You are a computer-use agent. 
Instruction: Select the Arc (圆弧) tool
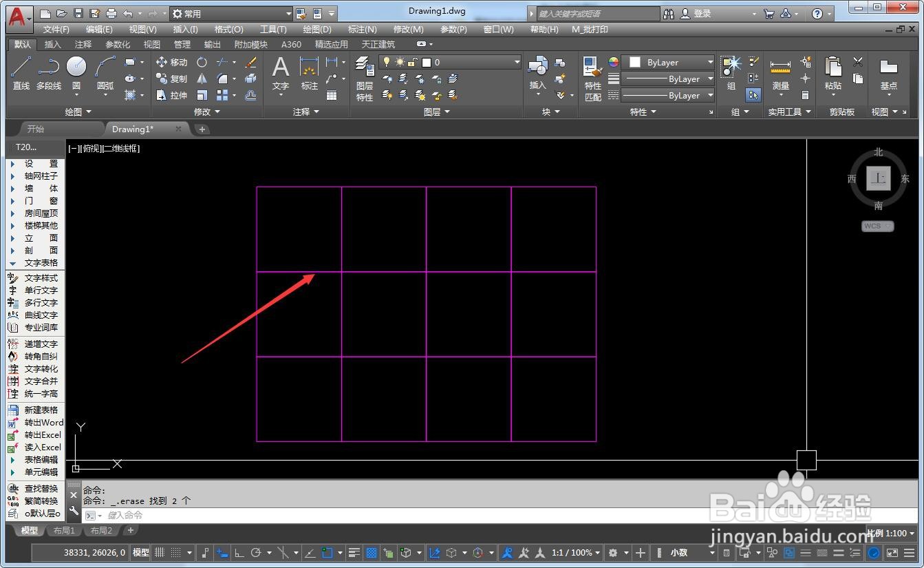[105, 73]
